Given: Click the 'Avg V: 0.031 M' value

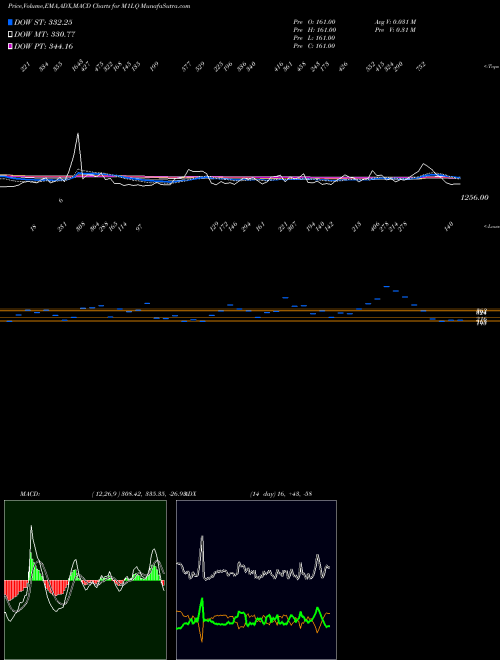Looking at the screenshot, I should pyautogui.click(x=395, y=22).
